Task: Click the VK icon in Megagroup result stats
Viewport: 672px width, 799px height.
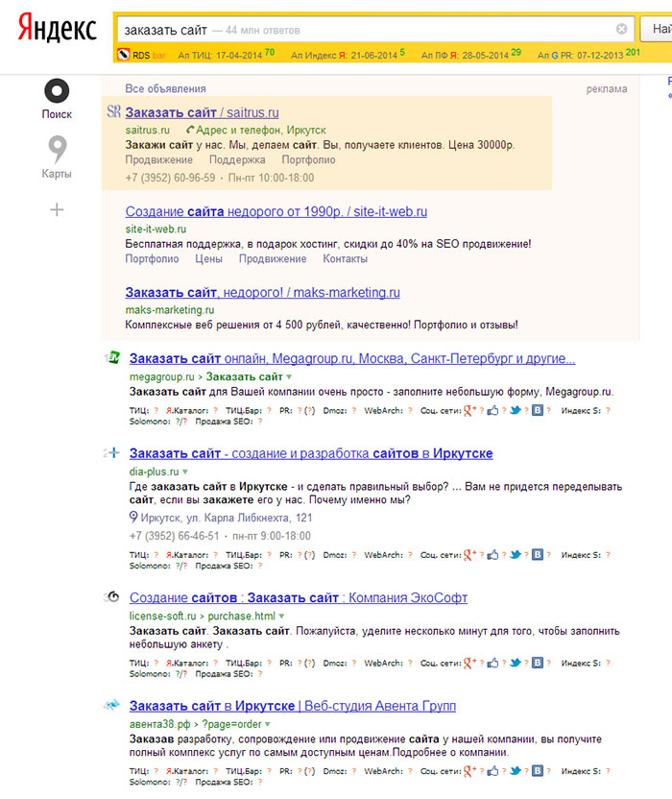Action: tap(538, 410)
